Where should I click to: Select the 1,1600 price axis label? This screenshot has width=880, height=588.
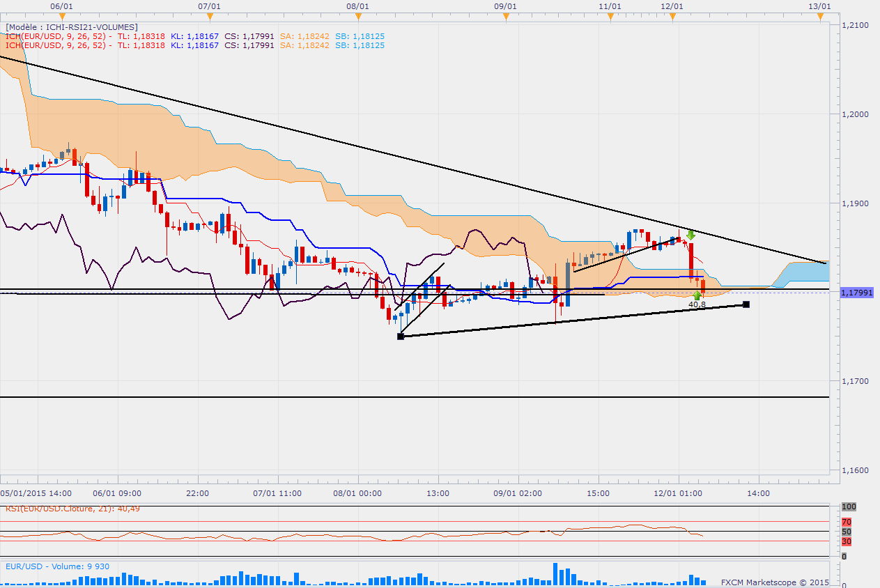856,470
